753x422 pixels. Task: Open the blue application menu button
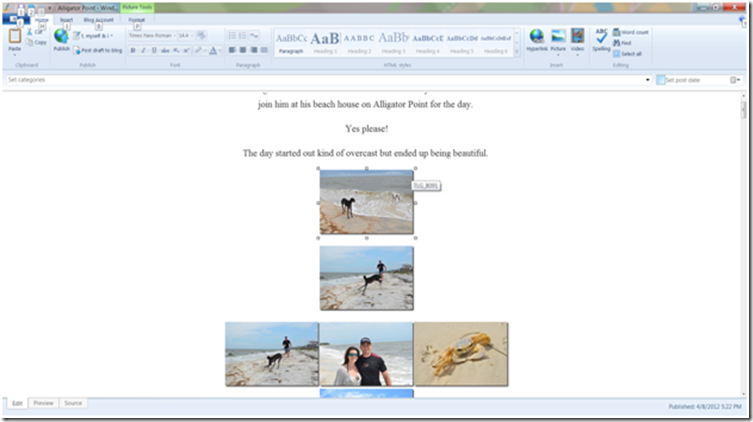[x=16, y=20]
